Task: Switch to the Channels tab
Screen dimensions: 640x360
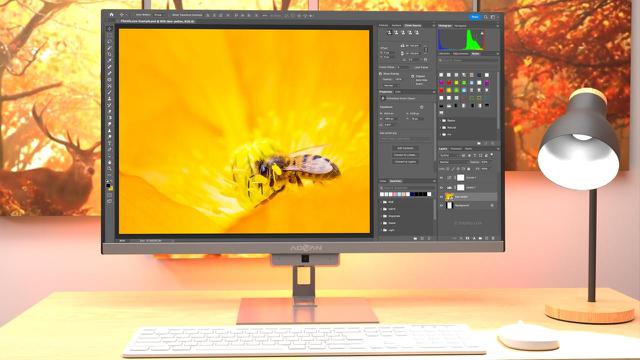Action: [x=456, y=149]
